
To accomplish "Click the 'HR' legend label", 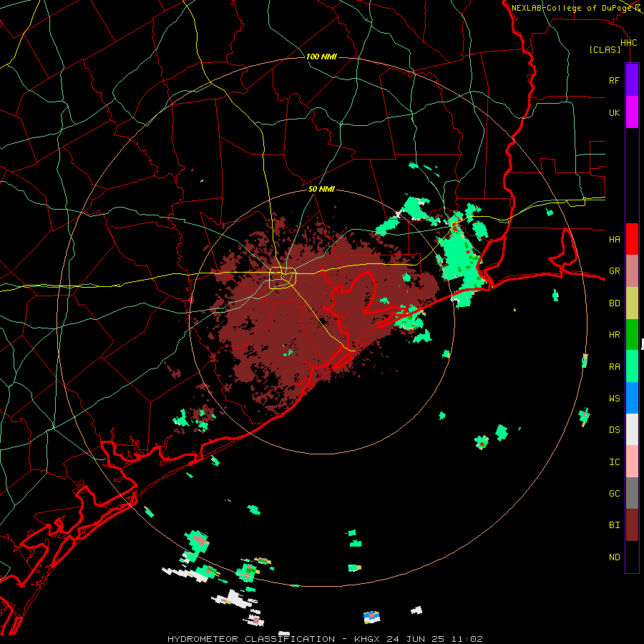I will click(614, 335).
